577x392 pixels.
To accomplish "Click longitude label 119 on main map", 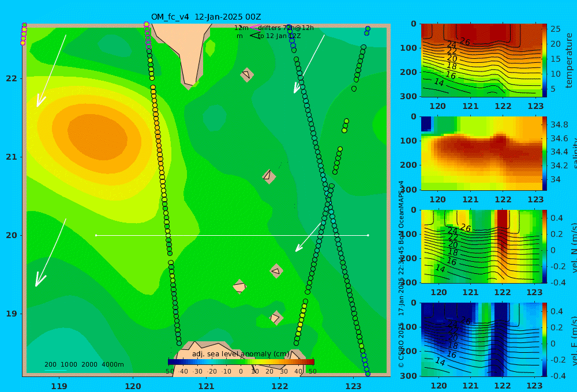I will click(x=59, y=386).
